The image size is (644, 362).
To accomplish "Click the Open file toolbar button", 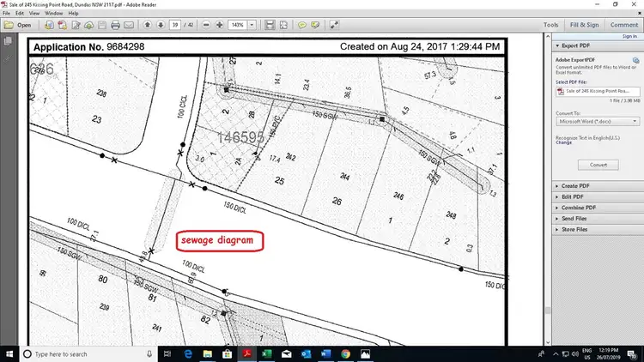I will 18,26.
